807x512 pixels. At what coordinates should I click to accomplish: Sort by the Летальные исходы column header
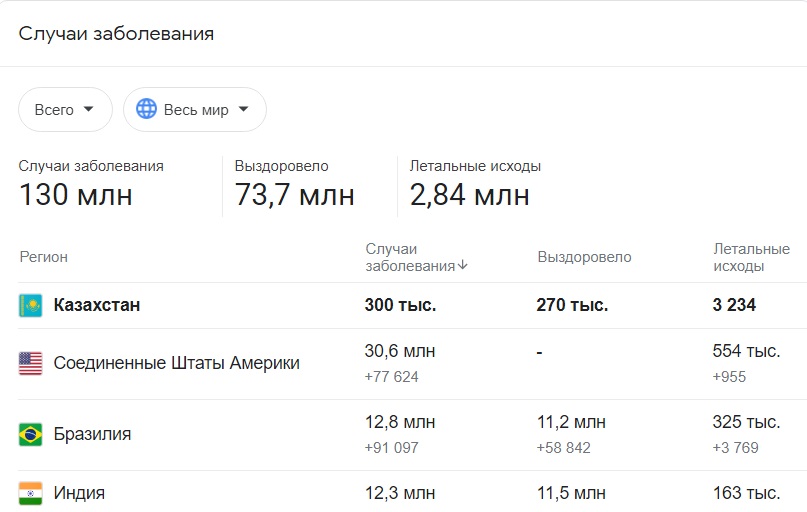(751, 257)
